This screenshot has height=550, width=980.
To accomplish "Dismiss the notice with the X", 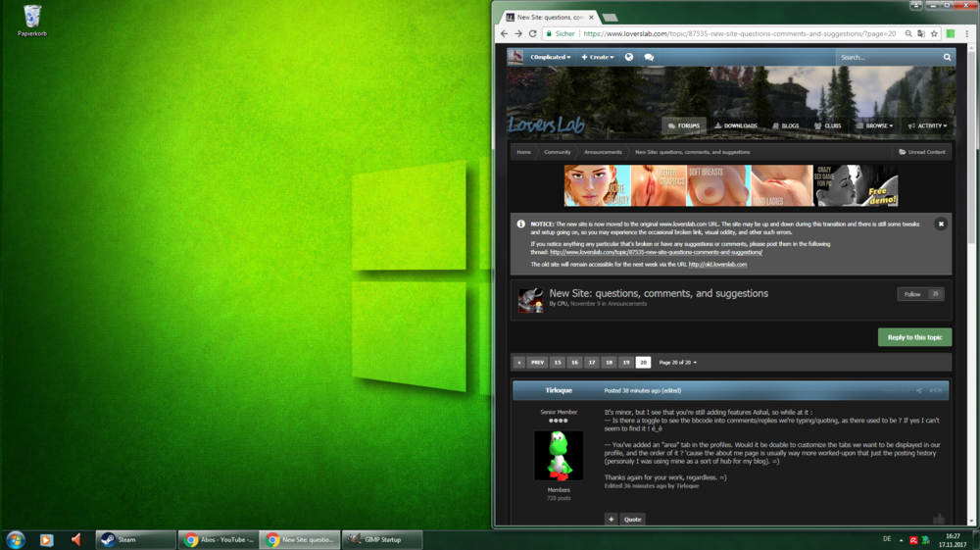I will point(940,224).
